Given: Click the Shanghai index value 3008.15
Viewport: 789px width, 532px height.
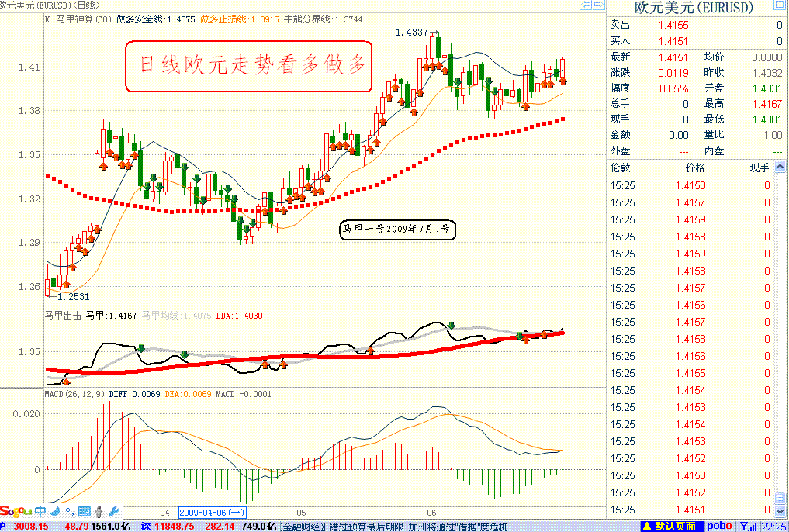Looking at the screenshot, I should (31, 527).
